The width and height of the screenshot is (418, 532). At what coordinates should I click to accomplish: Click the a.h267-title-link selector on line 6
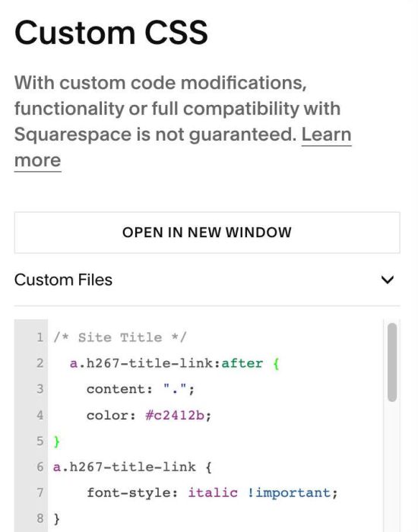coord(124,467)
